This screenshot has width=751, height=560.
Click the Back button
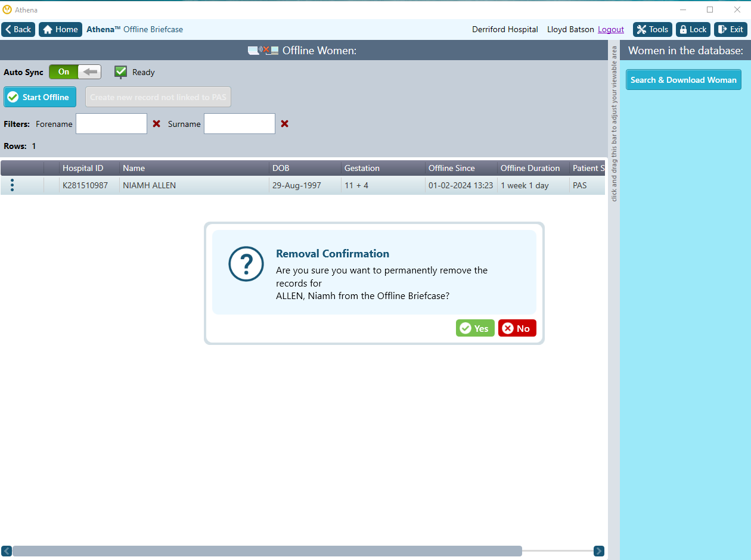tap(18, 29)
